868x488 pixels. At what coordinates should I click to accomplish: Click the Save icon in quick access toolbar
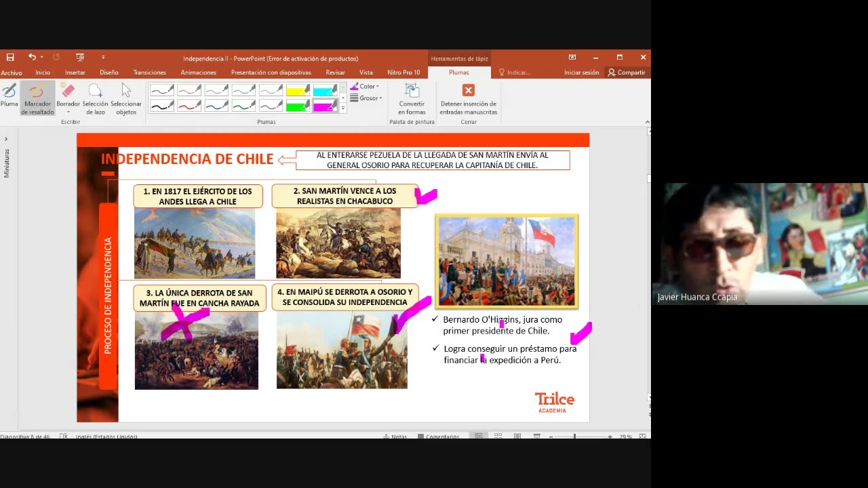pos(10,58)
